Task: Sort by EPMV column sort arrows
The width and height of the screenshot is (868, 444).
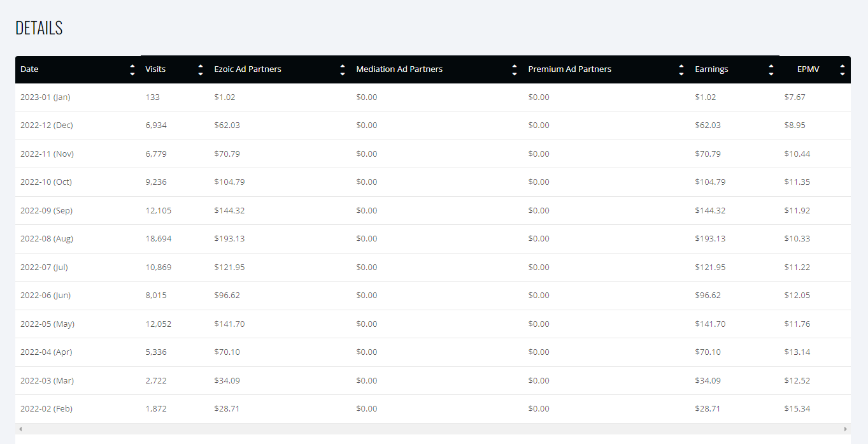Action: (843, 70)
